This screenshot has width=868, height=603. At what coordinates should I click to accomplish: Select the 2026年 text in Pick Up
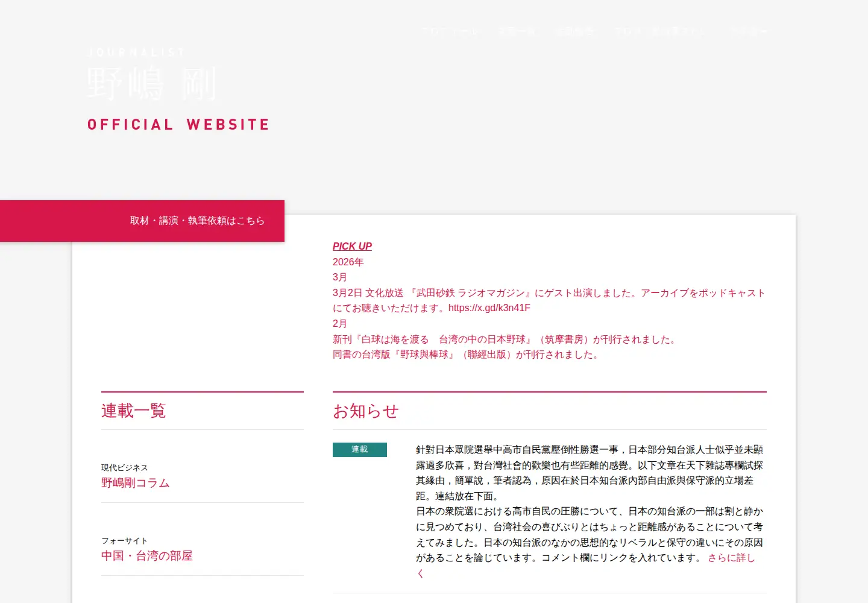tap(348, 262)
